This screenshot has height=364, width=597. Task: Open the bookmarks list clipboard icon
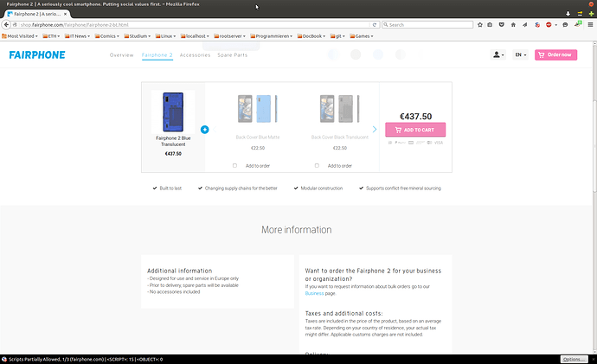point(490,25)
